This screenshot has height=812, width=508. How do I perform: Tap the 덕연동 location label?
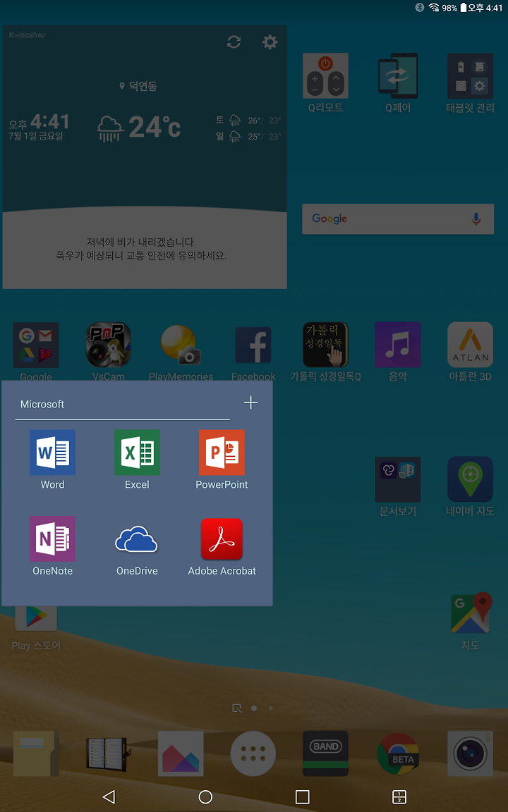pos(138,85)
